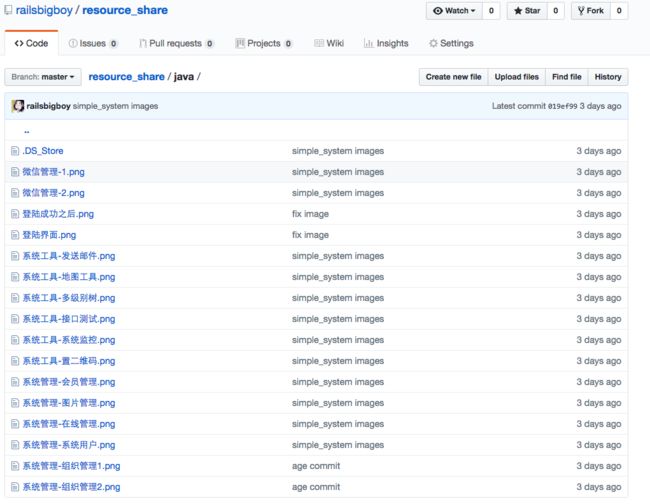Open resource_share repository title link

(125, 10)
